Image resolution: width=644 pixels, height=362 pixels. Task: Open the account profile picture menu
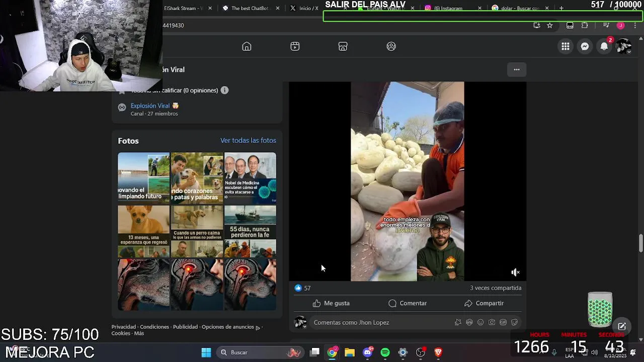coord(624,46)
